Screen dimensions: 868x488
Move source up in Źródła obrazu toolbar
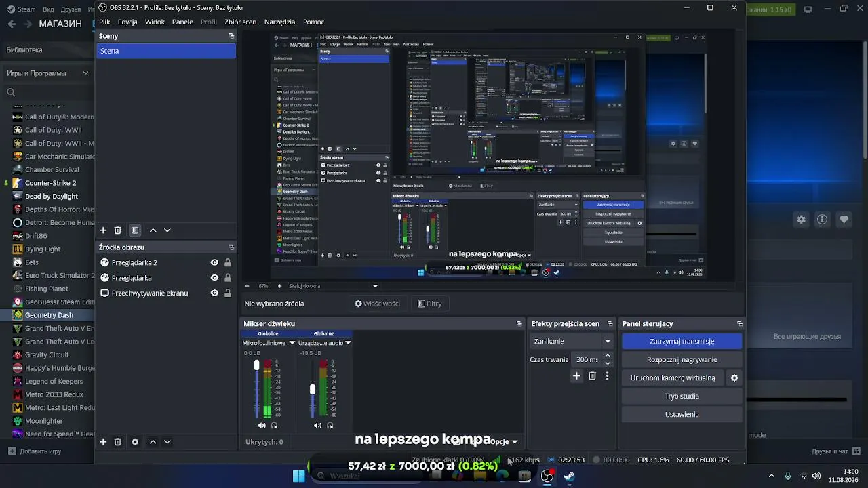[x=153, y=442]
